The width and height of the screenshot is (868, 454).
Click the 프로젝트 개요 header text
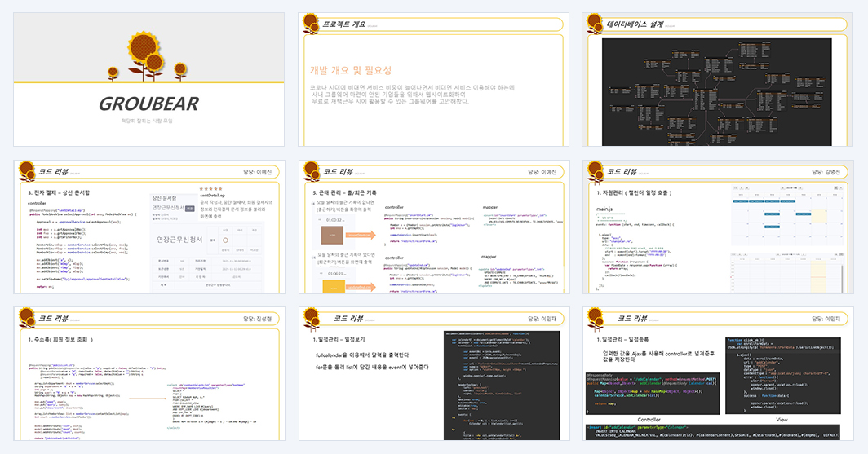(x=343, y=24)
